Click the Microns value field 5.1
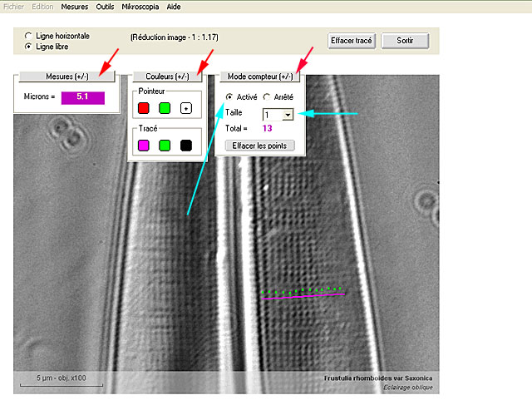532x400 pixels. (83, 98)
